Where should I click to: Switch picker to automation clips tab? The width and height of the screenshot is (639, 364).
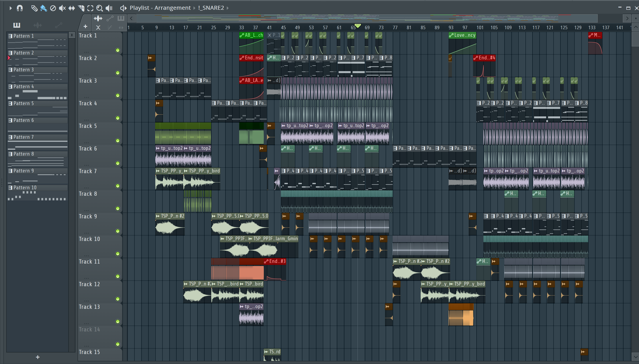[x=59, y=25]
